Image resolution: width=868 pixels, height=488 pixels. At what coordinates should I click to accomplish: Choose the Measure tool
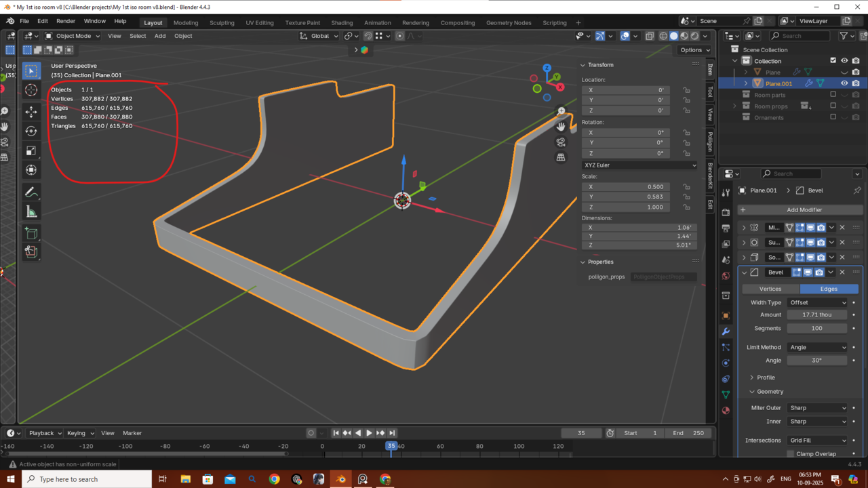31,212
